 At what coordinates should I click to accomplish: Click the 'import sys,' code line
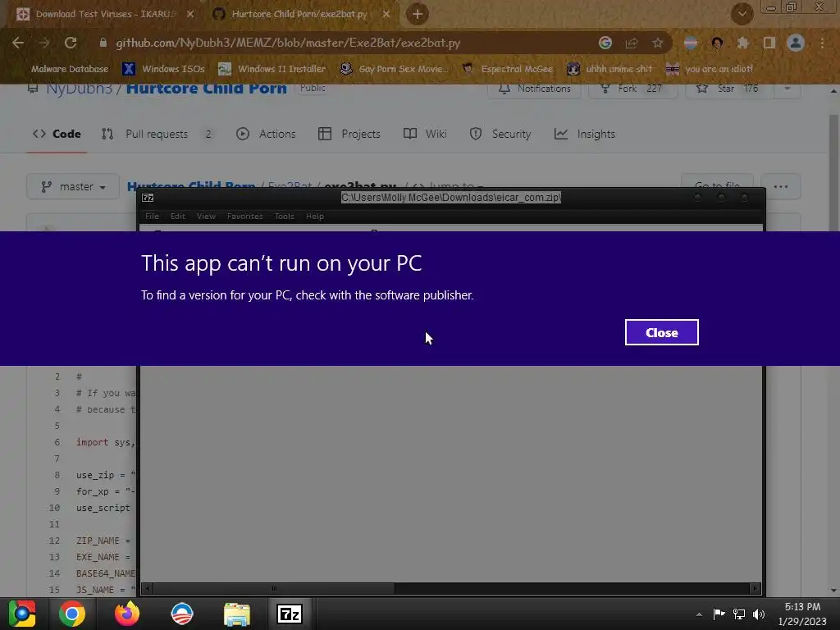click(x=106, y=442)
